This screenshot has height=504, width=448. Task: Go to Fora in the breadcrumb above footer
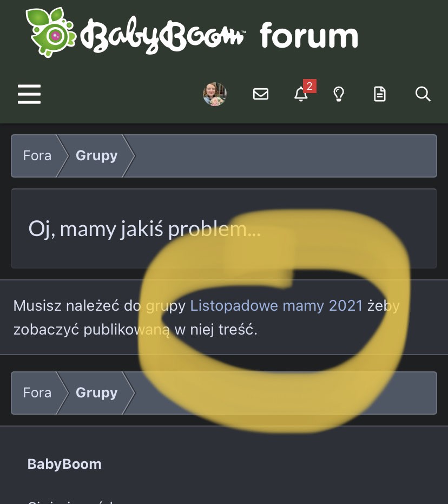click(x=37, y=393)
